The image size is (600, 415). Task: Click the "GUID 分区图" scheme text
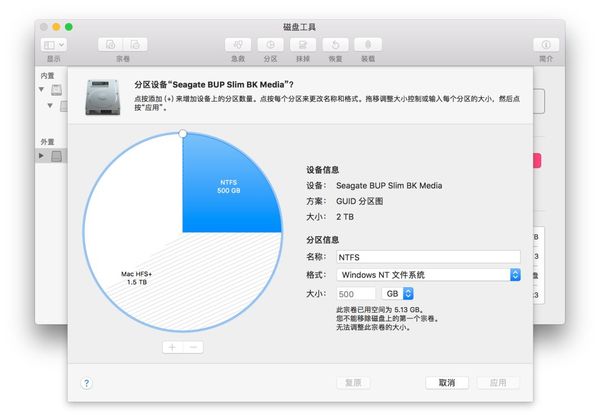click(x=360, y=201)
